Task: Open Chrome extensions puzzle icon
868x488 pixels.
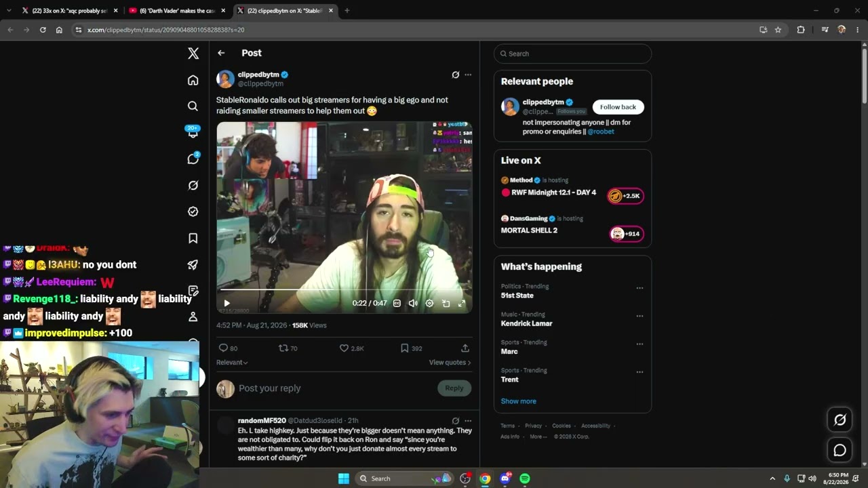Action: pyautogui.click(x=801, y=30)
